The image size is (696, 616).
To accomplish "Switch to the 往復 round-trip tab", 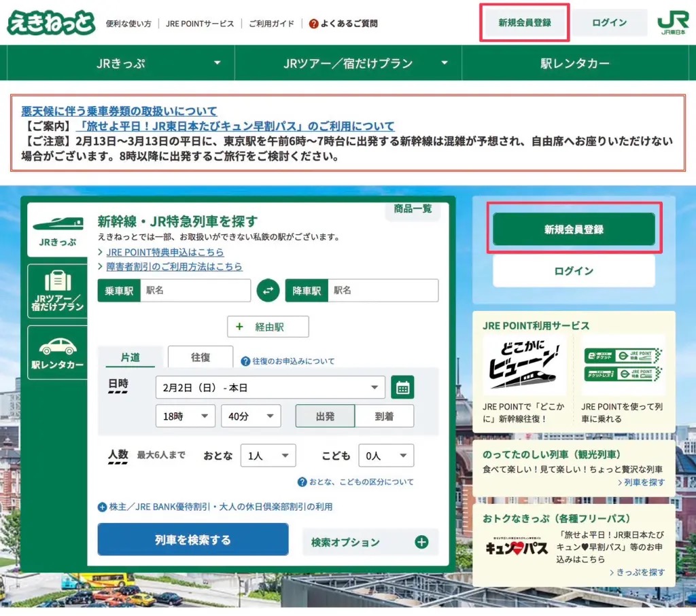I will [x=201, y=357].
